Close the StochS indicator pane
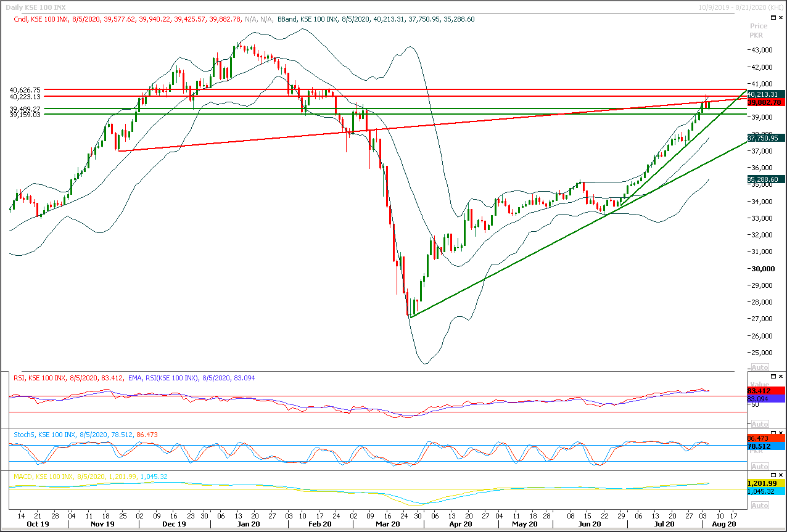 (x=781, y=433)
